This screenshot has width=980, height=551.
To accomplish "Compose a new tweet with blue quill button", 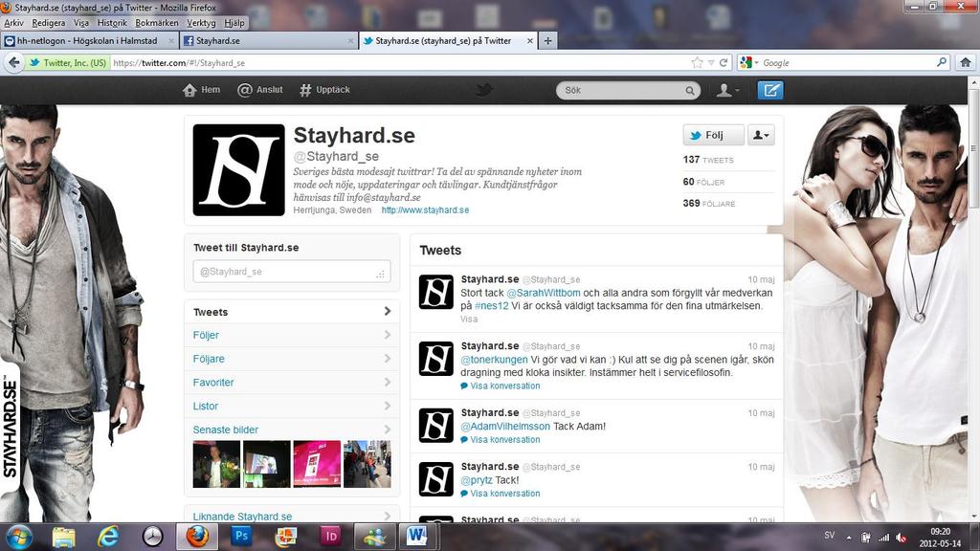I will point(770,90).
